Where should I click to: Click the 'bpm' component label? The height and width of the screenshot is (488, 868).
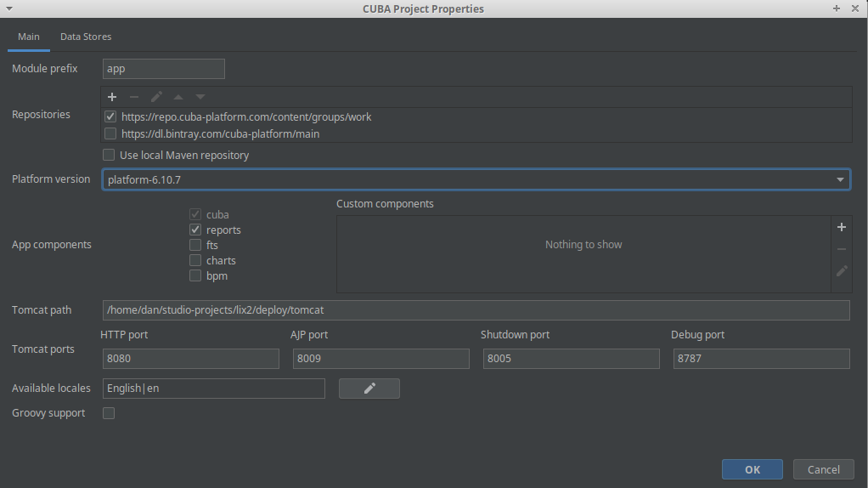(x=217, y=275)
